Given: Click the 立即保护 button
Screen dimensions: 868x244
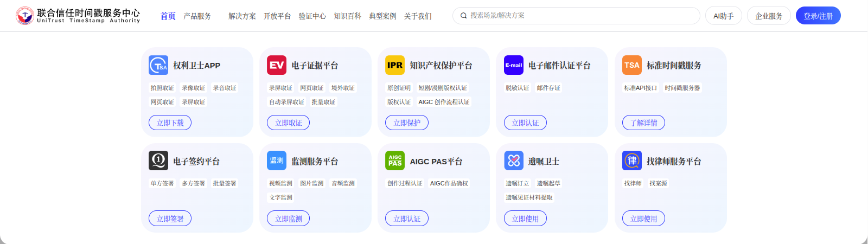Looking at the screenshot, I should [x=407, y=123].
